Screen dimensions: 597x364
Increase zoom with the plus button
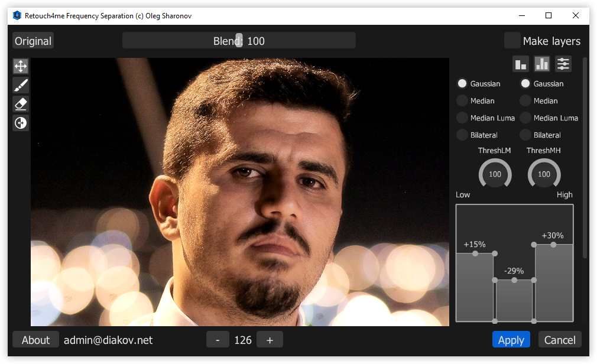click(270, 340)
